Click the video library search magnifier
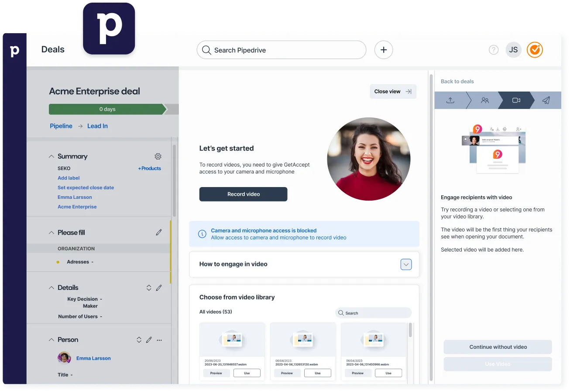 pyautogui.click(x=341, y=313)
